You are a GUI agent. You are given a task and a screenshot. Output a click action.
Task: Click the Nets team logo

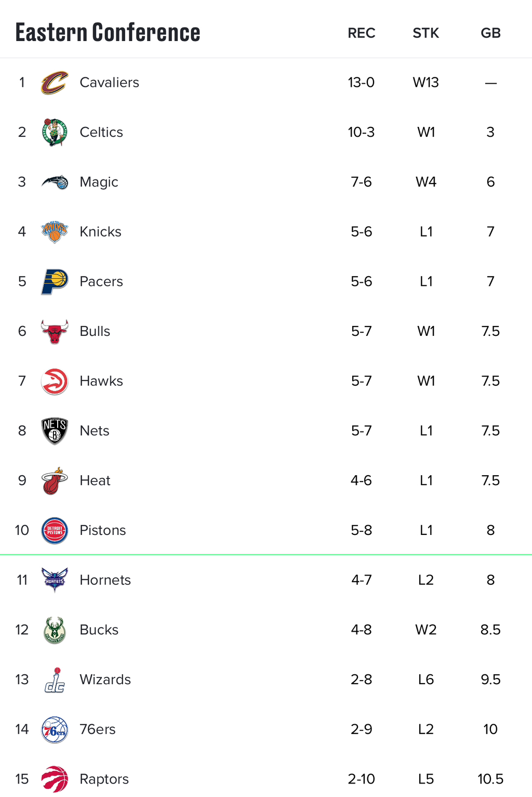(x=55, y=431)
